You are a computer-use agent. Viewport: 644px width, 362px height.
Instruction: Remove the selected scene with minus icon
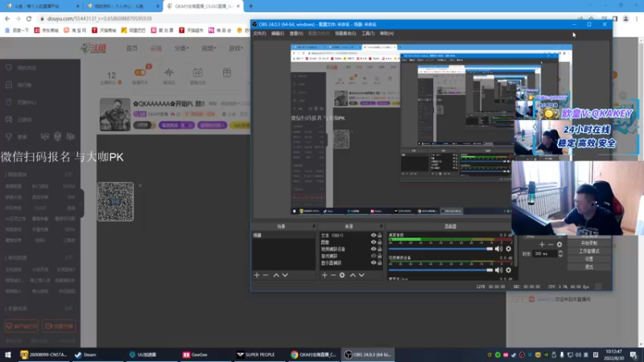pos(266,275)
